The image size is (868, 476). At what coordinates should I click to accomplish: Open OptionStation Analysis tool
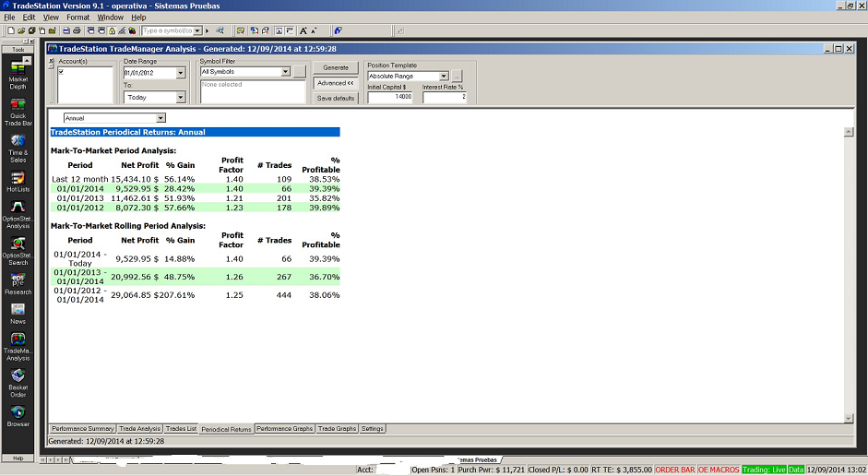tap(18, 214)
